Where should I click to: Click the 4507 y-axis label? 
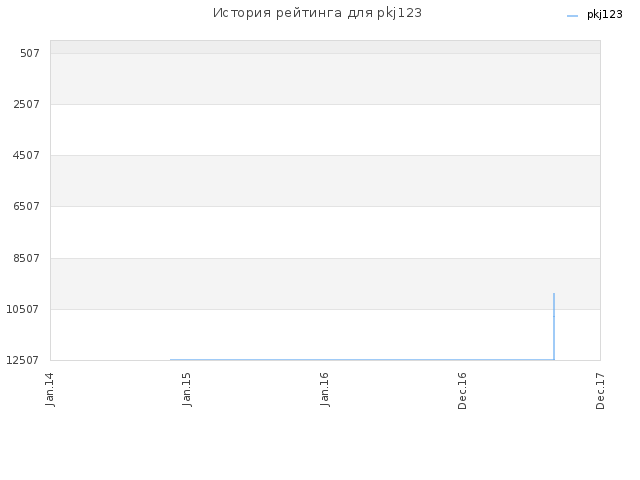tap(26, 155)
